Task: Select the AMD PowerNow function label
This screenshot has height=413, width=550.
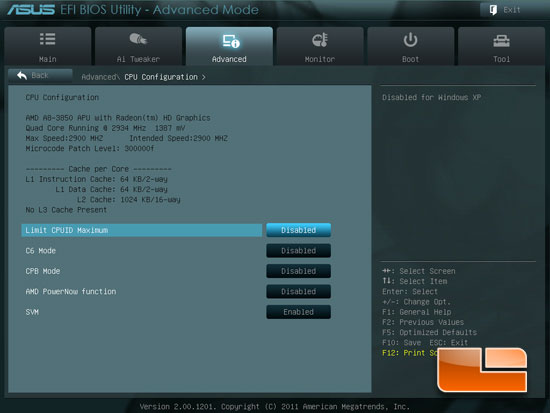Action: coord(71,292)
